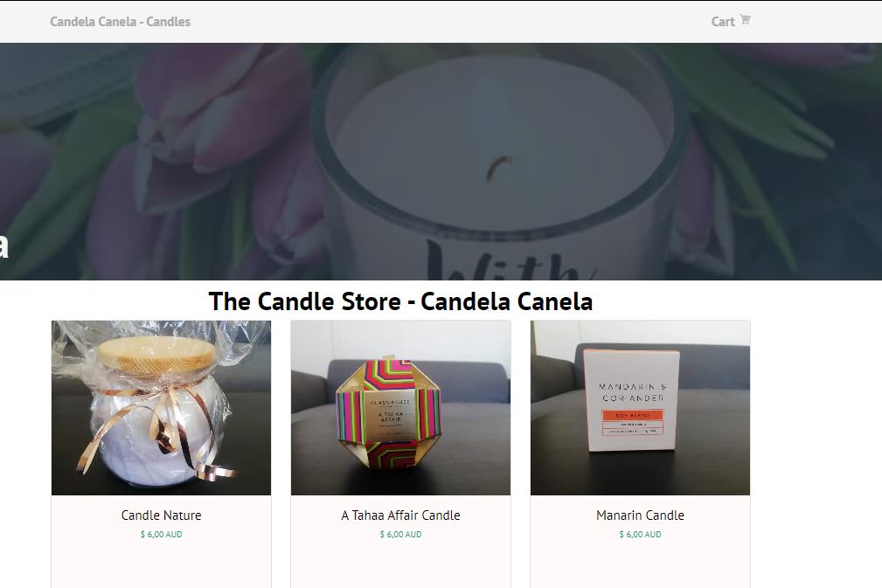
Task: Select The Candle Store - Candela Canela heading
Action: tap(400, 301)
